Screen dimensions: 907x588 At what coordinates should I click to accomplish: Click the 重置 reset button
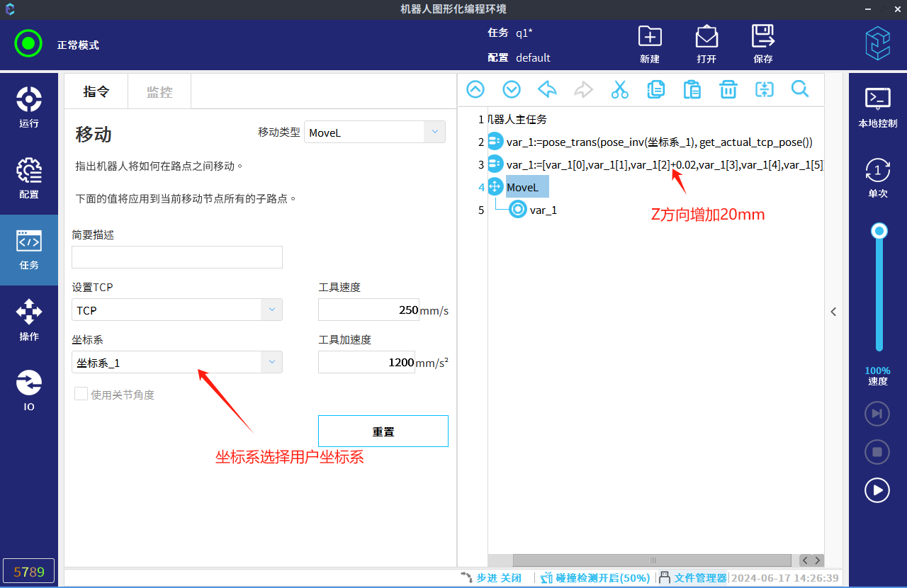tap(383, 431)
